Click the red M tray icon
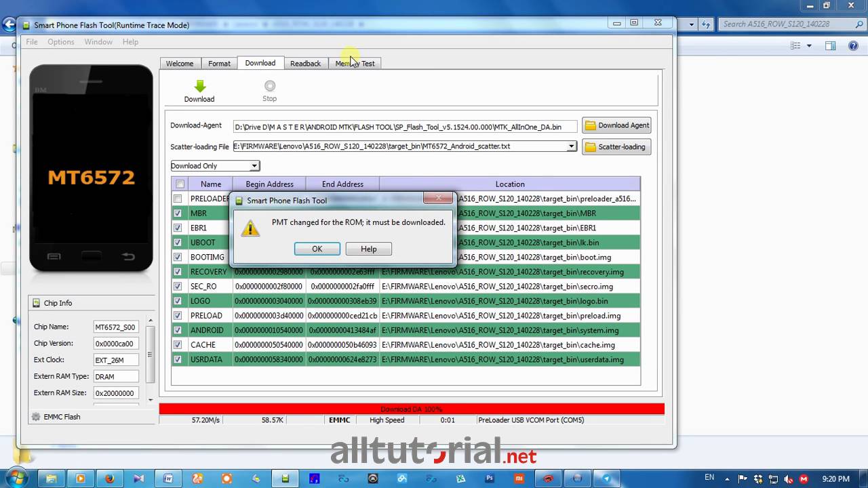 804,479
